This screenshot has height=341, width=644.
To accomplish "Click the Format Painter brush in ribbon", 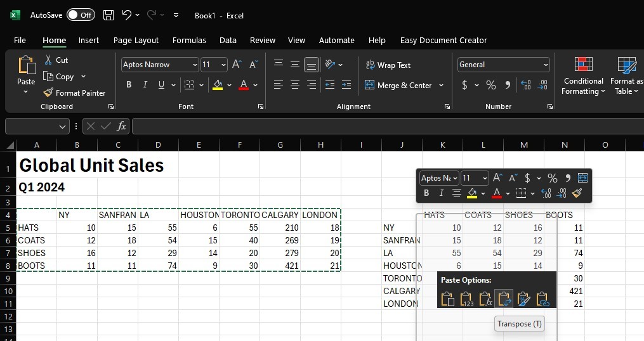I will tap(74, 93).
